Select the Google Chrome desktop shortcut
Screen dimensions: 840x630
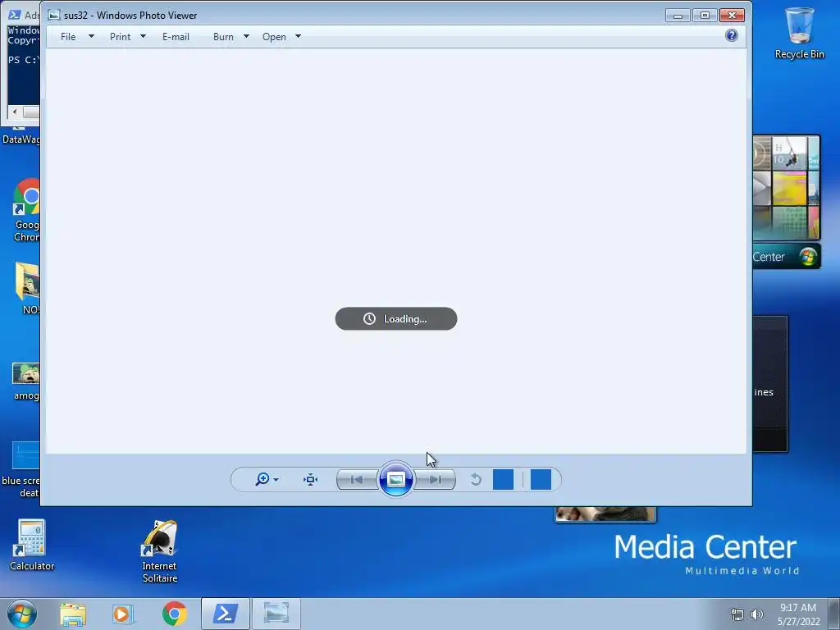(x=25, y=210)
